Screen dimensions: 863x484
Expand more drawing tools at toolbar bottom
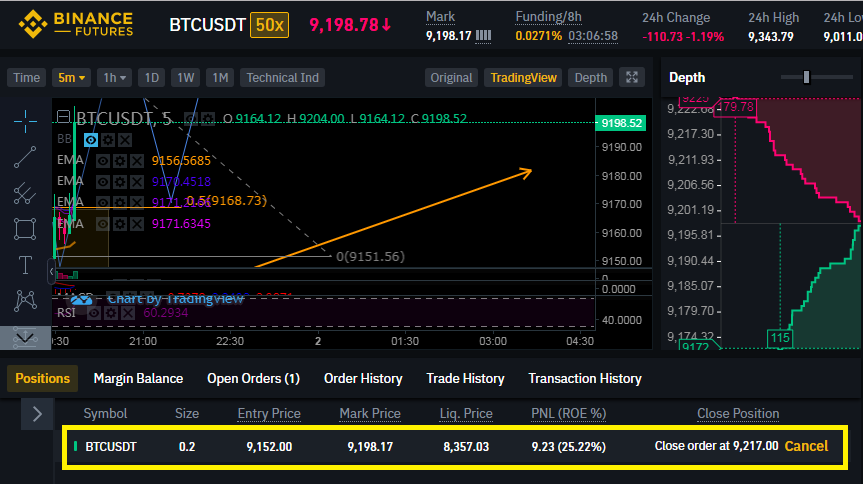tap(25, 338)
